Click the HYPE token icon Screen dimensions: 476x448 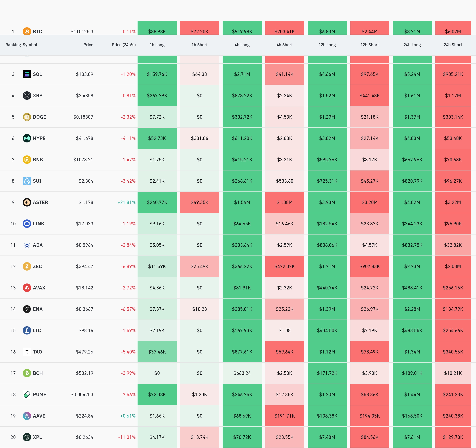(27, 138)
